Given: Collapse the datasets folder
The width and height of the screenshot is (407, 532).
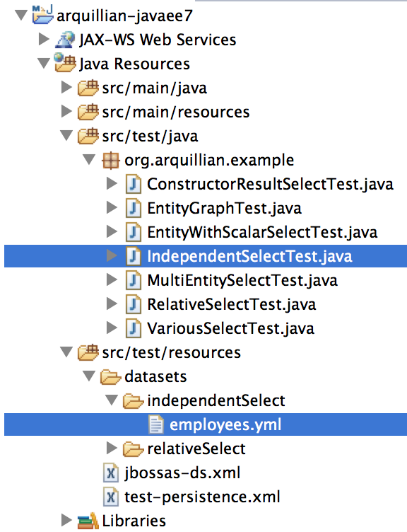Looking at the screenshot, I should [x=89, y=376].
